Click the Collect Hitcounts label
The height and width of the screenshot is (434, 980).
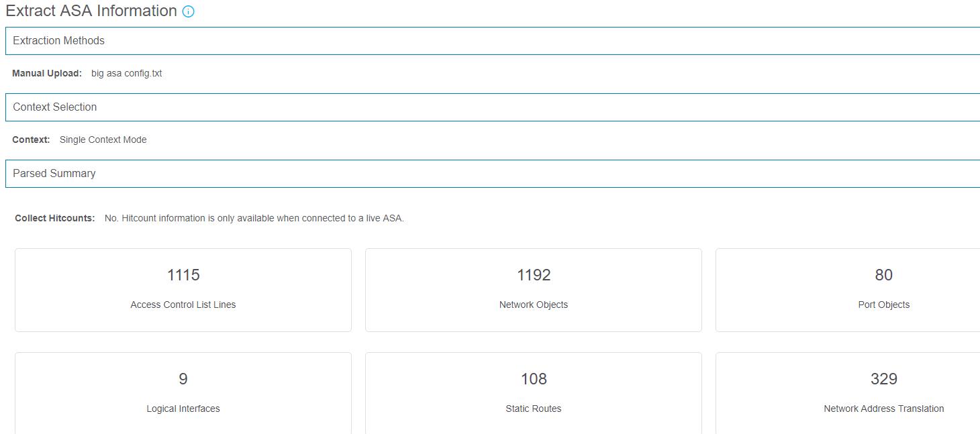point(55,218)
